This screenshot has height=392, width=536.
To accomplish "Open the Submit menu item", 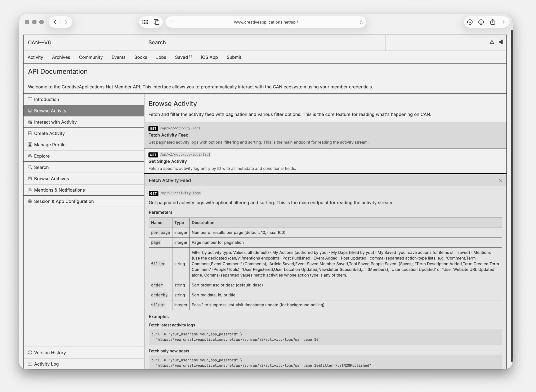I will point(234,57).
